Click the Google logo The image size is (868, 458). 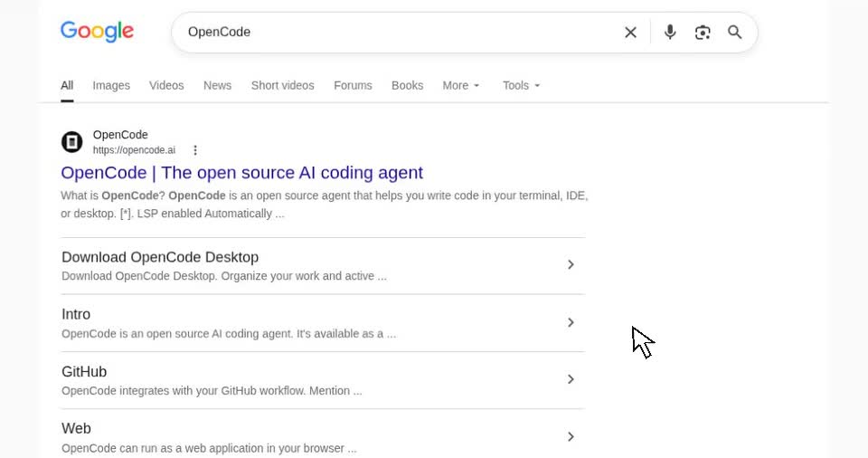pyautogui.click(x=97, y=32)
